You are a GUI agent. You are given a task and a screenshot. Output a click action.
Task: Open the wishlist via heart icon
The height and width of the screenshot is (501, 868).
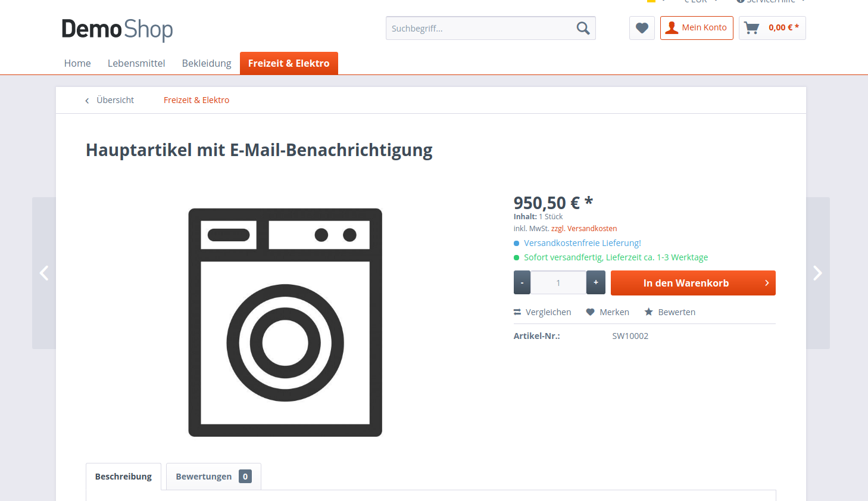[642, 28]
